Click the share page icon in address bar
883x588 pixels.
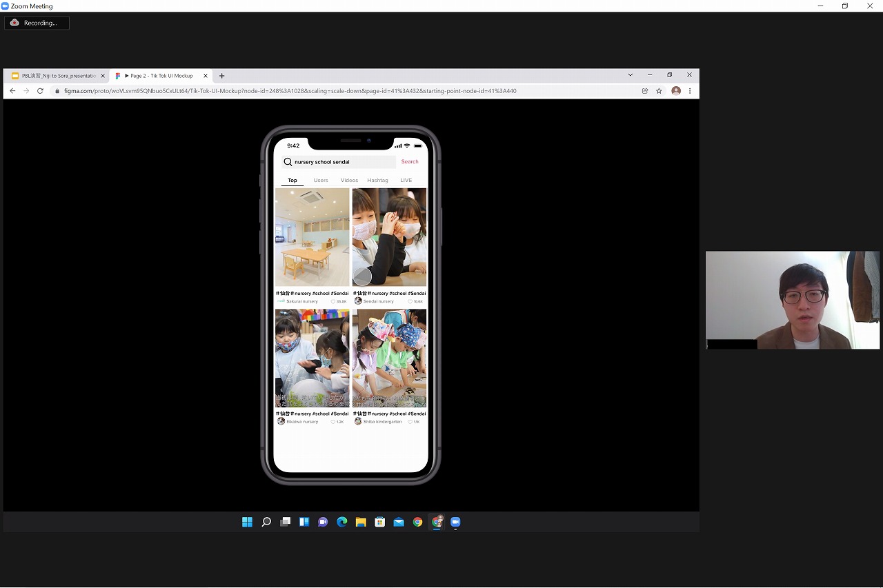pos(645,91)
